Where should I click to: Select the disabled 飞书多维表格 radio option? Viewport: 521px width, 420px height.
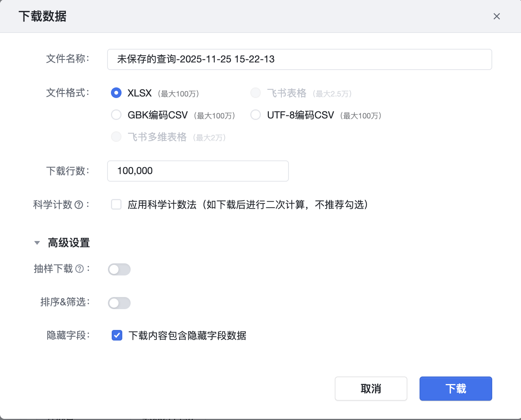(116, 137)
